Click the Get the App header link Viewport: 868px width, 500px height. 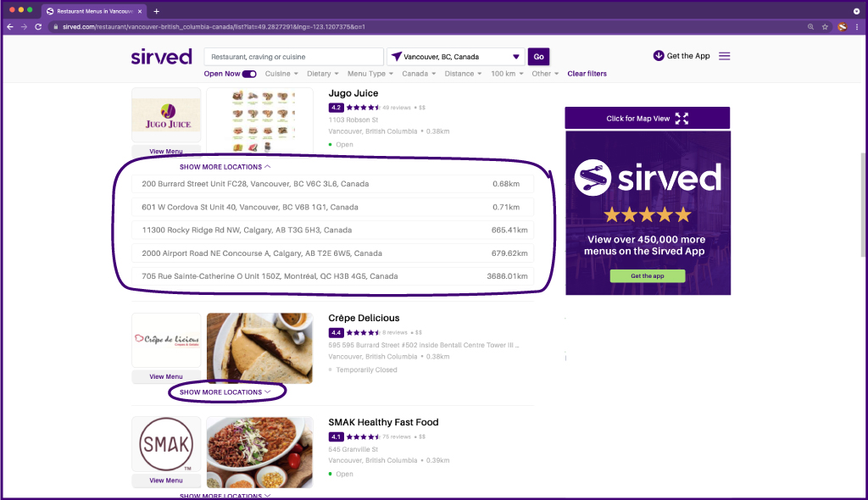click(x=688, y=56)
